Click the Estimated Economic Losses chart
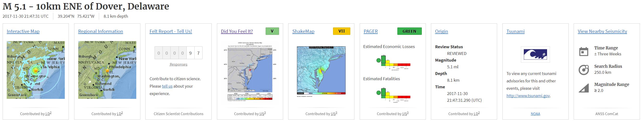Screen dimensions: 644x122 (x=393, y=62)
